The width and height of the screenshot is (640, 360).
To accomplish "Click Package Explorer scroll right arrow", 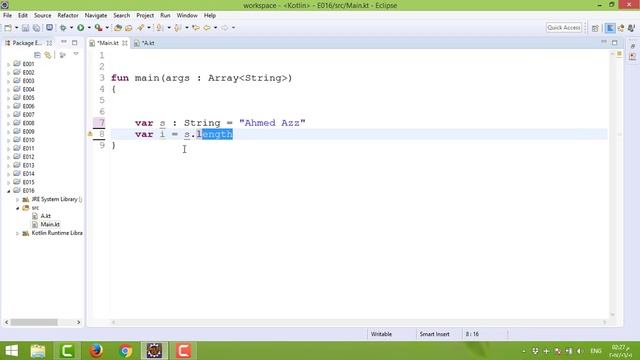I will tap(79, 322).
